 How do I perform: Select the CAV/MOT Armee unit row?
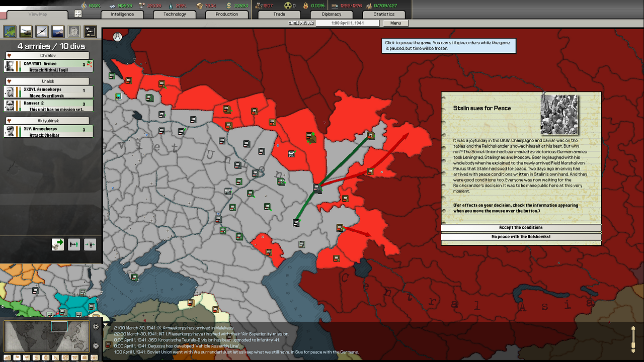(x=48, y=66)
